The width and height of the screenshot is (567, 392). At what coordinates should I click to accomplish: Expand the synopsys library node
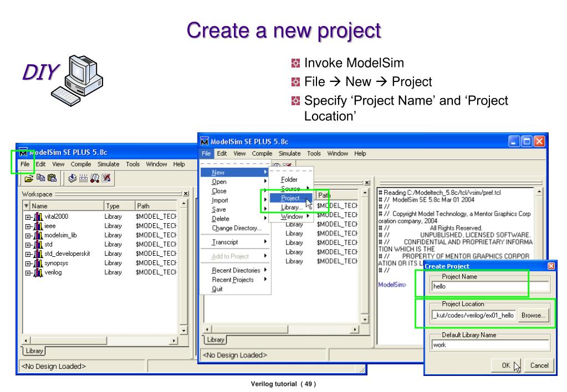[x=28, y=264]
